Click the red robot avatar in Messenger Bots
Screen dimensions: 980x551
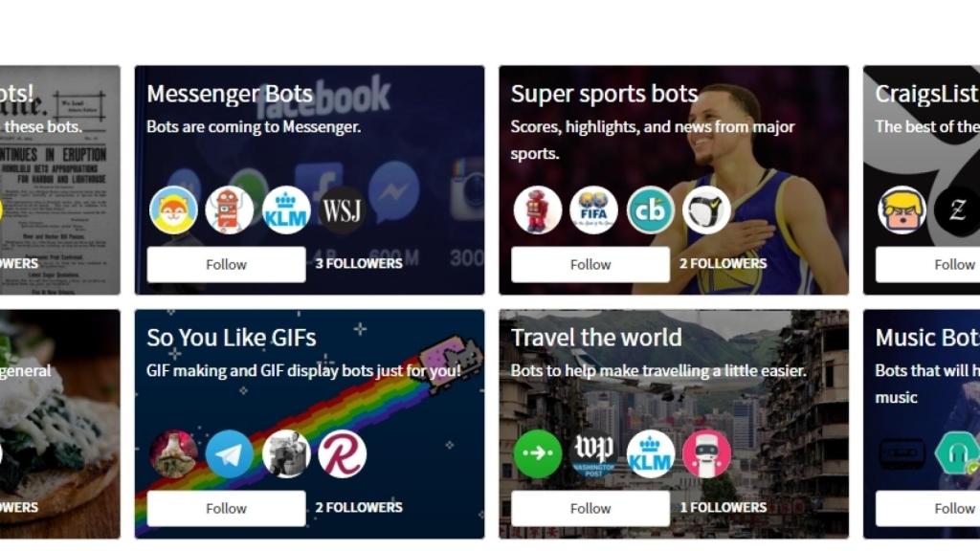pyautogui.click(x=230, y=209)
